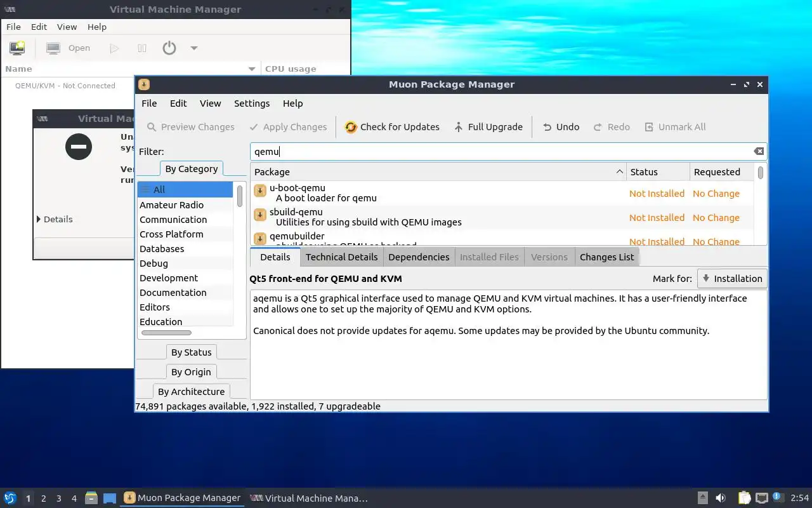Click package icon of sbuild-qemu row
The width and height of the screenshot is (812, 508).
point(259,215)
